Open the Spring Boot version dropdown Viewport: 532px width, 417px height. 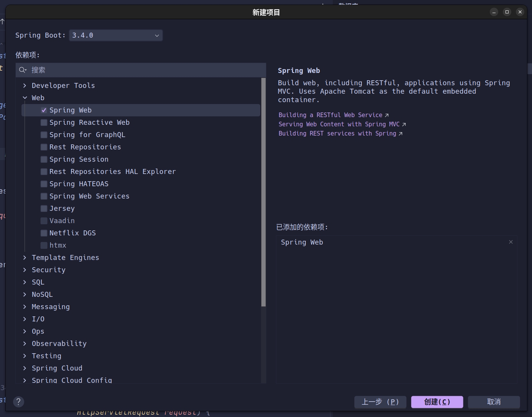116,35
